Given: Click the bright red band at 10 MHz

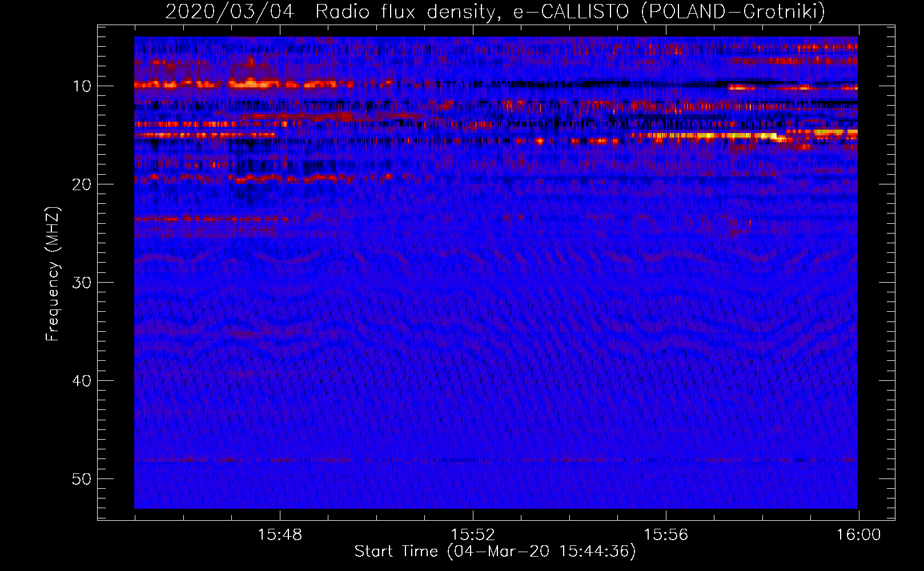Looking at the screenshot, I should 246,85.
